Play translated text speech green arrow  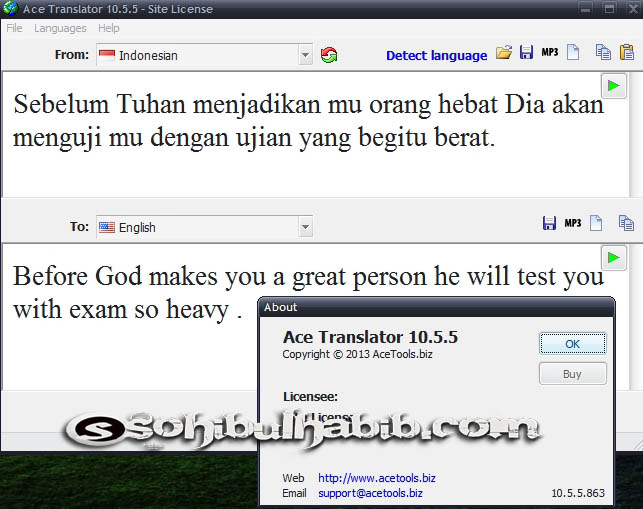tap(613, 258)
